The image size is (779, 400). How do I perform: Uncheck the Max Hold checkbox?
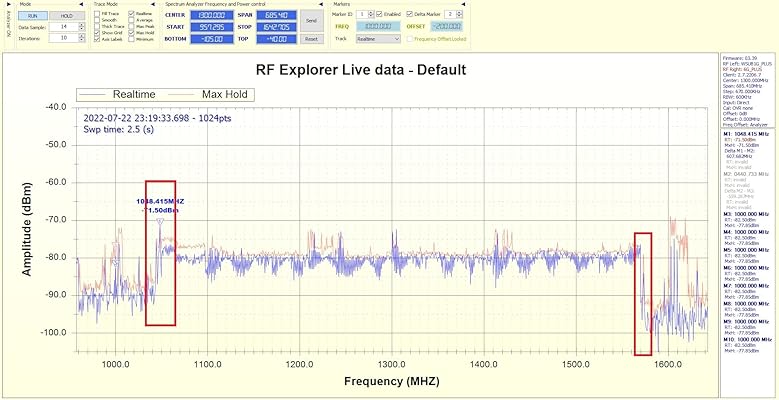click(131, 32)
